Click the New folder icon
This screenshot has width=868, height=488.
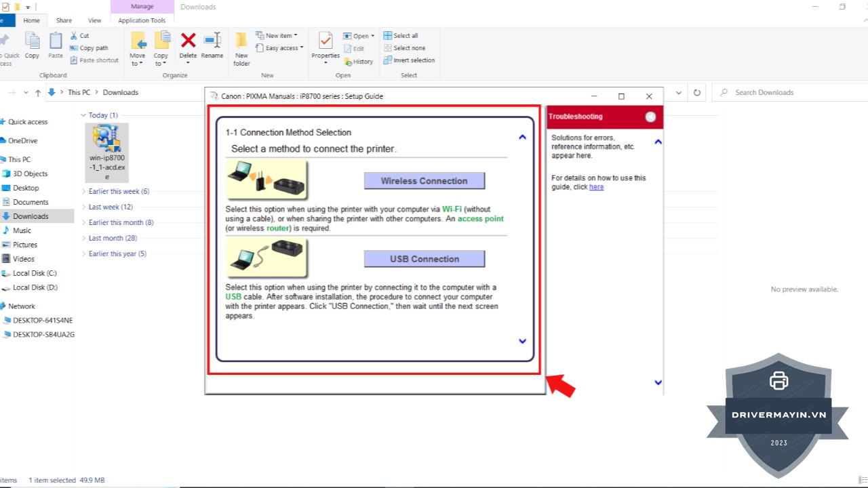241,41
